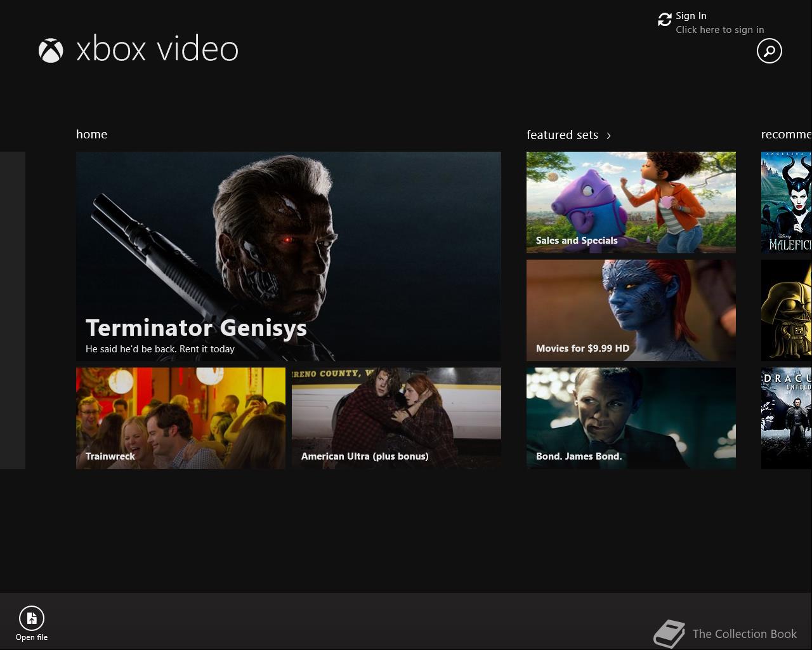Open the Dracula Untold poster
The width and height of the screenshot is (812, 650).
(787, 418)
